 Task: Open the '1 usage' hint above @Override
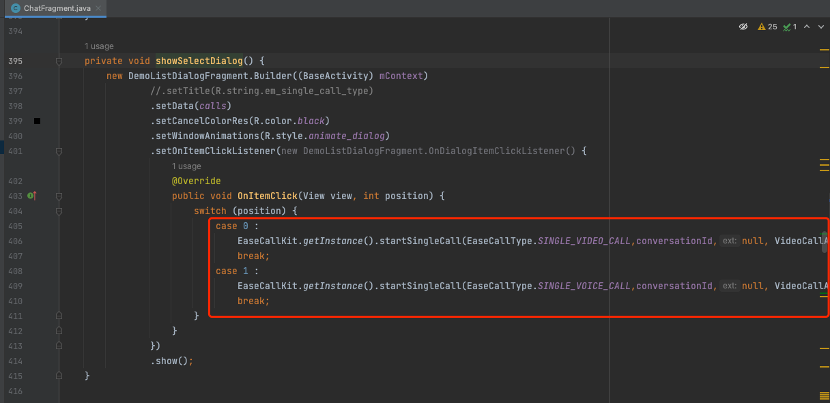point(186,166)
